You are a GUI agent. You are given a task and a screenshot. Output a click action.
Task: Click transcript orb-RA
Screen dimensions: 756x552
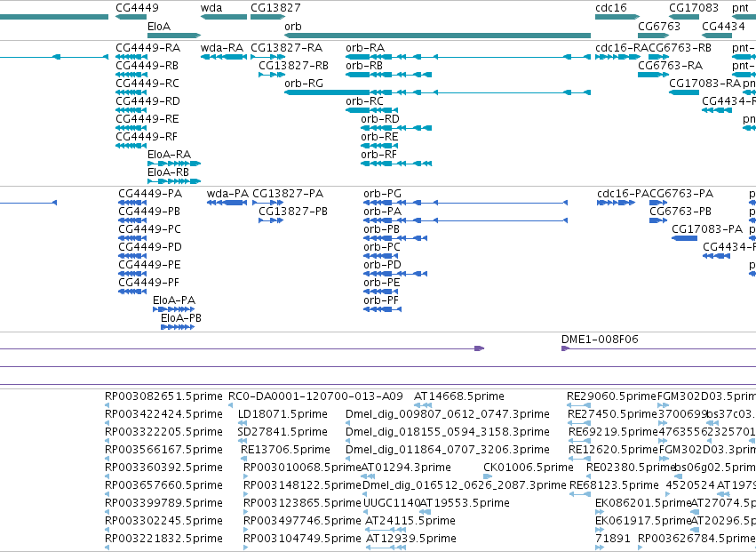point(468,57)
